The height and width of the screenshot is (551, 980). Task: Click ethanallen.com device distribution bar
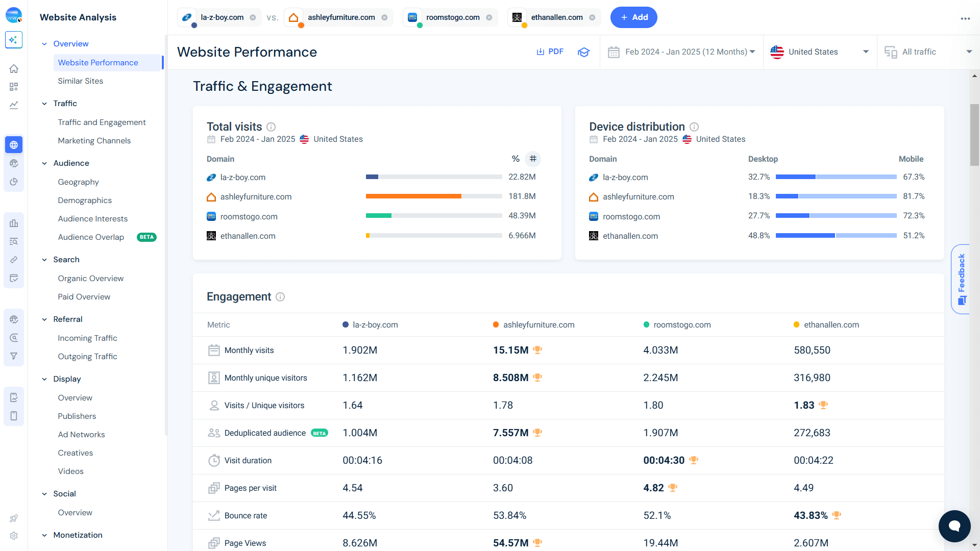pos(836,236)
